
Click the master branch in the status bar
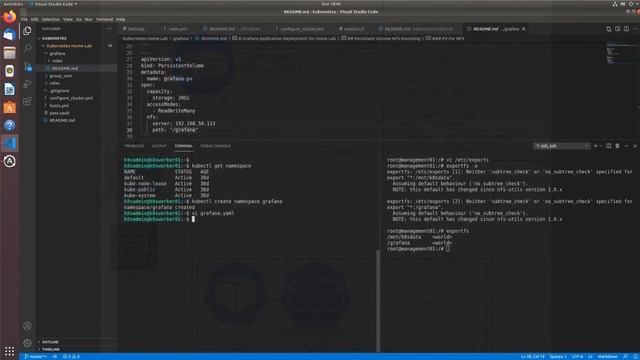click(x=35, y=356)
